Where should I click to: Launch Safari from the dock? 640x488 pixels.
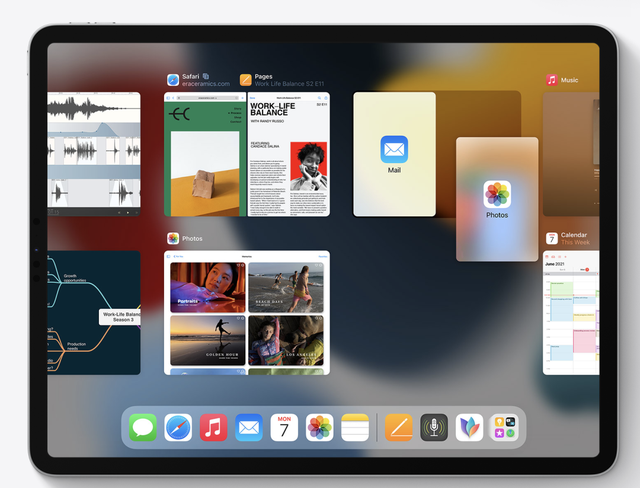pos(178,427)
